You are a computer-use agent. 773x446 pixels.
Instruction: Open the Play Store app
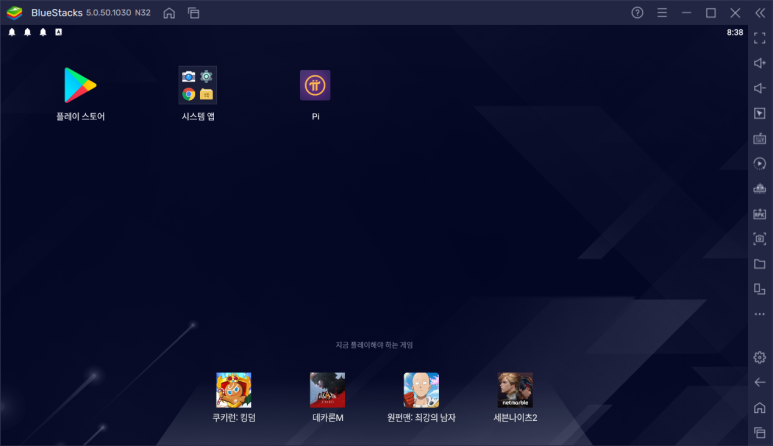[x=80, y=85]
